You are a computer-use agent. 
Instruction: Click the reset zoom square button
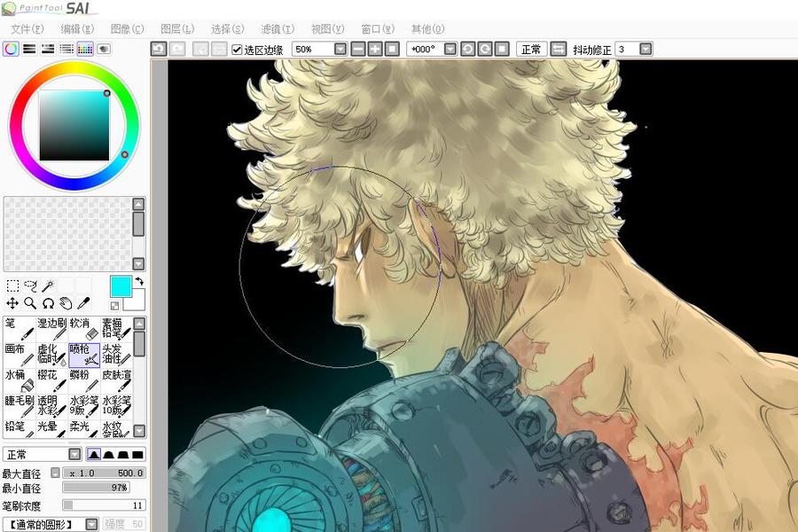click(392, 49)
